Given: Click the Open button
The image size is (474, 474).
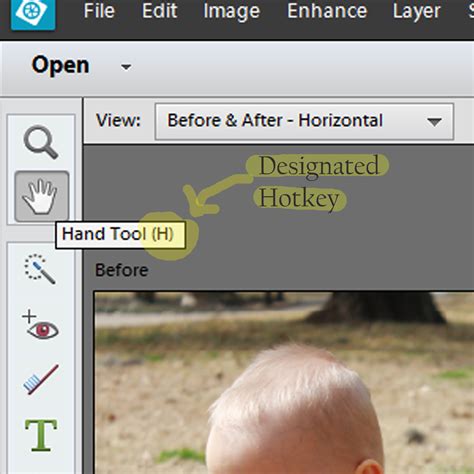Looking at the screenshot, I should point(60,65).
